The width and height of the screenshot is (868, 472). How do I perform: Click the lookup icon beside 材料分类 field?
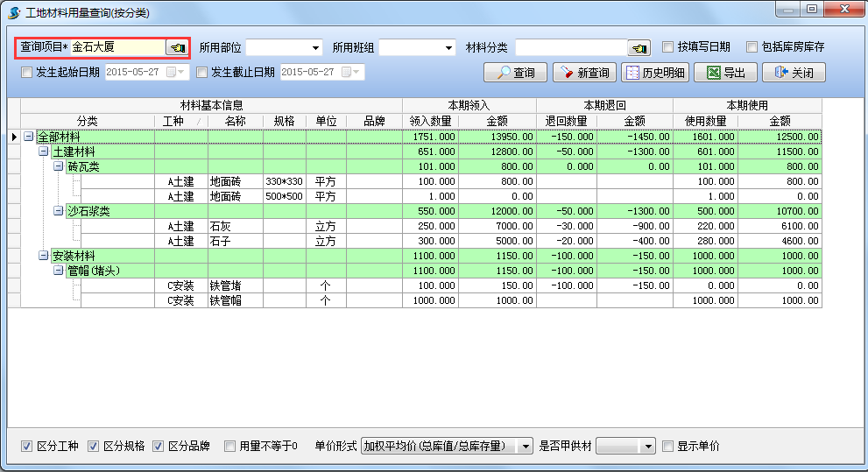(639, 47)
